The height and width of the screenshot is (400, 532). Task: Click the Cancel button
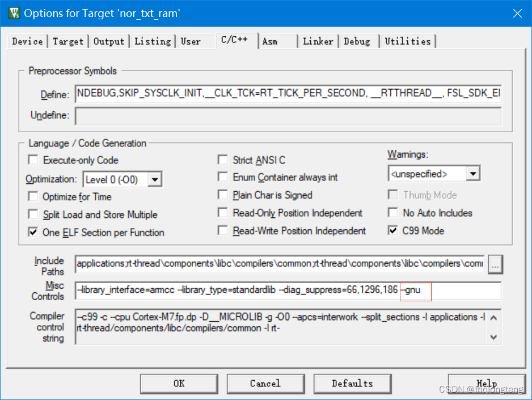click(x=265, y=384)
